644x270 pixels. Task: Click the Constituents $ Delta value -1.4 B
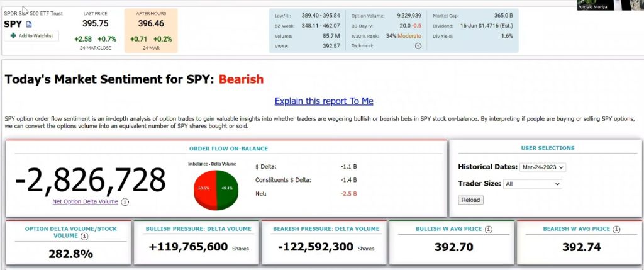point(348,180)
